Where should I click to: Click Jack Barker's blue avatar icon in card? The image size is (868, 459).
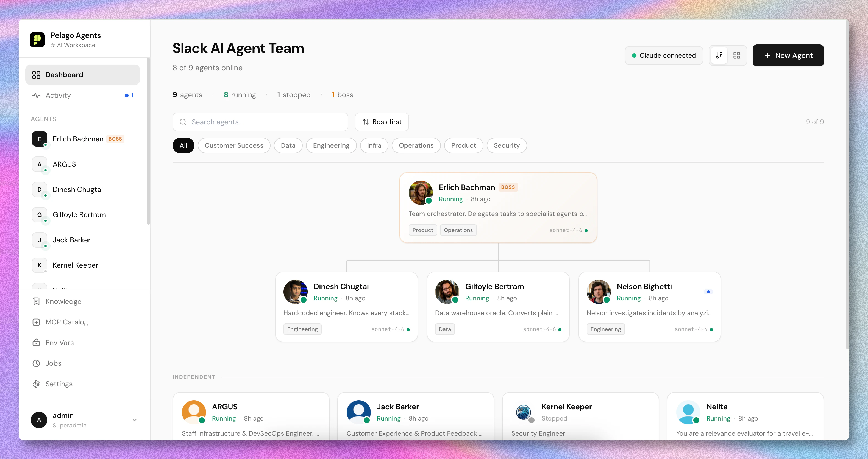click(x=358, y=412)
